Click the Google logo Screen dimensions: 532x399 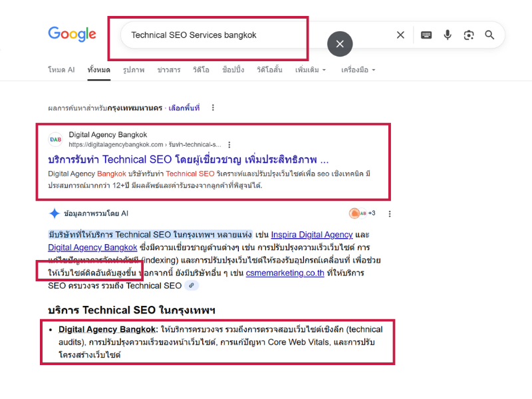(x=72, y=34)
